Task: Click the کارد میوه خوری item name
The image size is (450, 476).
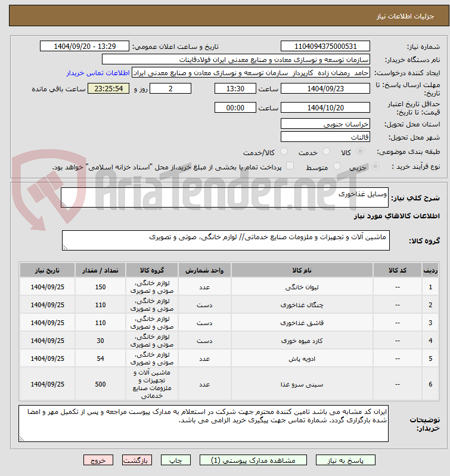Action: pos(302,341)
